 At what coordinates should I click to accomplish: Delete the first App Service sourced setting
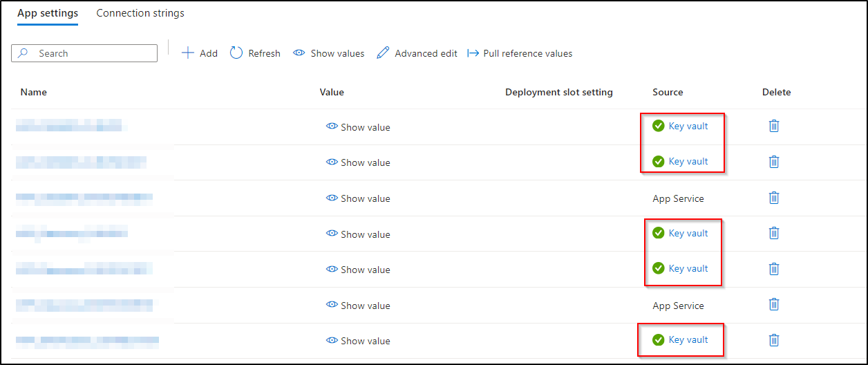click(x=774, y=198)
